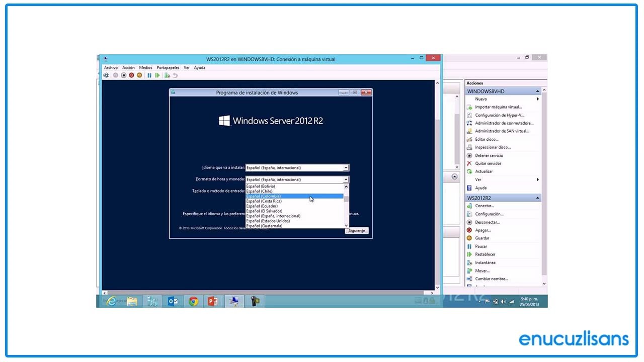Image resolution: width=644 pixels, height=362 pixels.
Task: Click the round collapse arrow in Hyper-V middle pane
Action: click(x=455, y=177)
